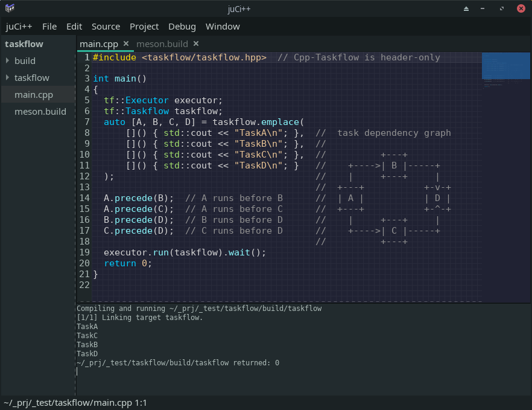Place cursor on 'int main()' line
The width and height of the screenshot is (532, 410).
119,78
